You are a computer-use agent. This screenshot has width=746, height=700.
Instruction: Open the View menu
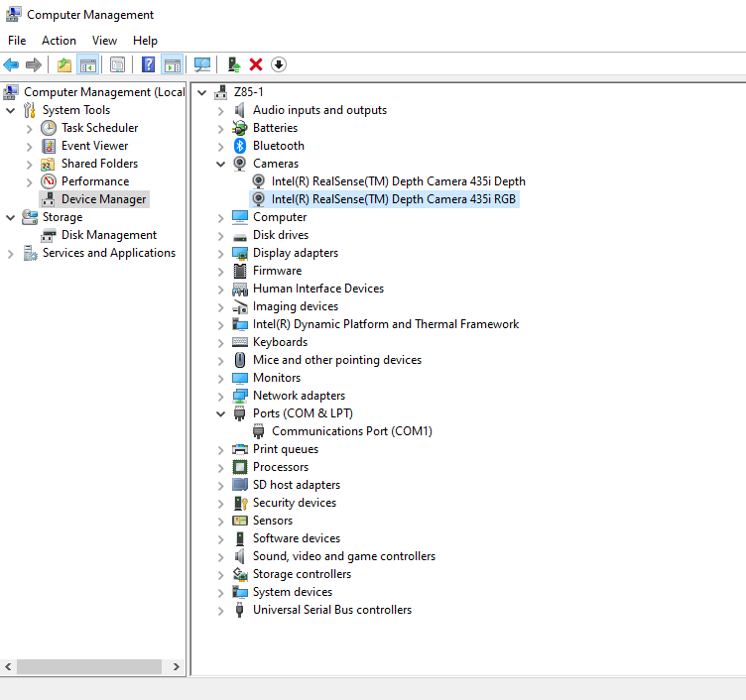click(105, 41)
